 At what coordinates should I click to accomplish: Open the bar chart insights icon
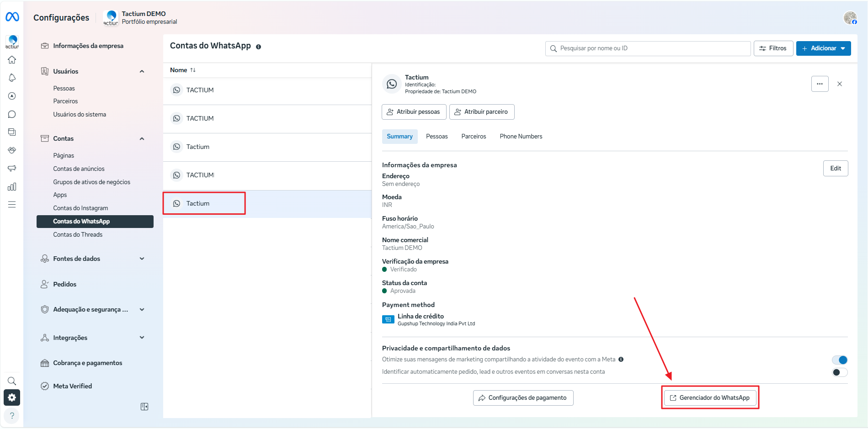pos(12,186)
